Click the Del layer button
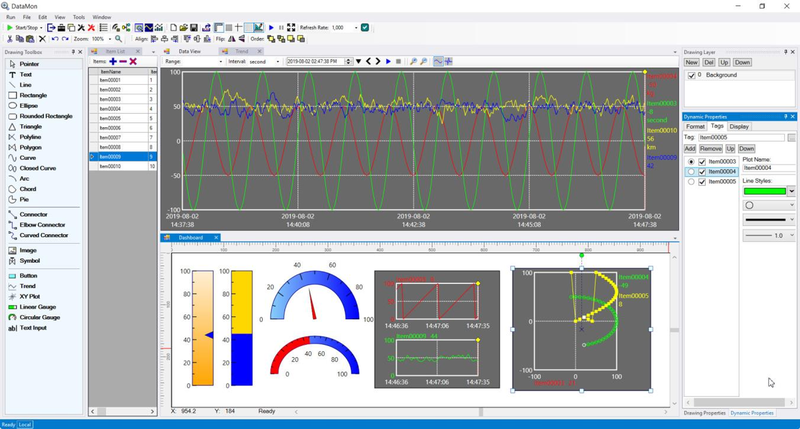This screenshot has width=800, height=429. pyautogui.click(x=709, y=62)
